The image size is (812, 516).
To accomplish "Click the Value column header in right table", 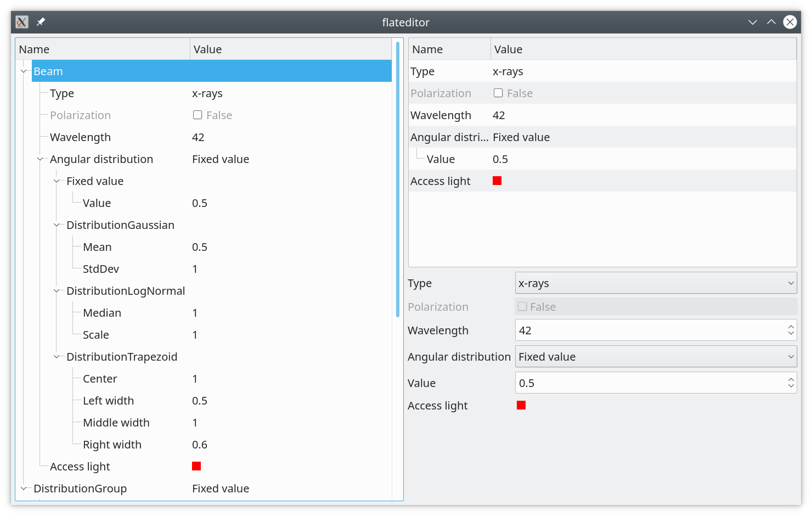I will 644,49.
